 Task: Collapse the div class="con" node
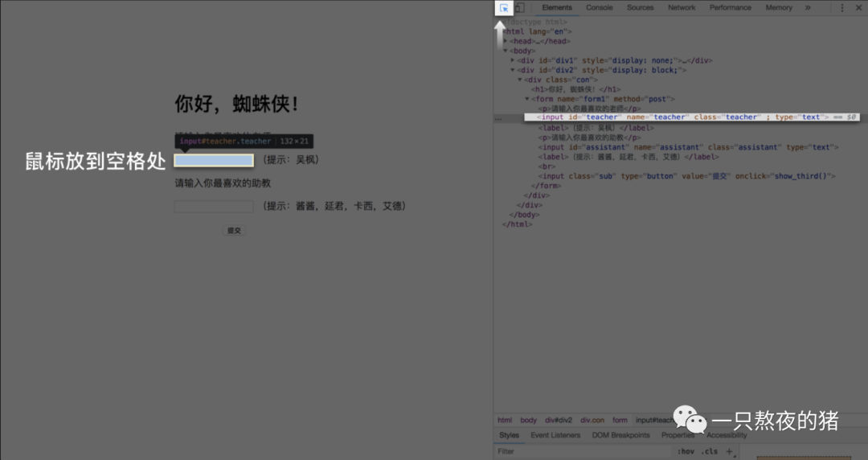520,80
